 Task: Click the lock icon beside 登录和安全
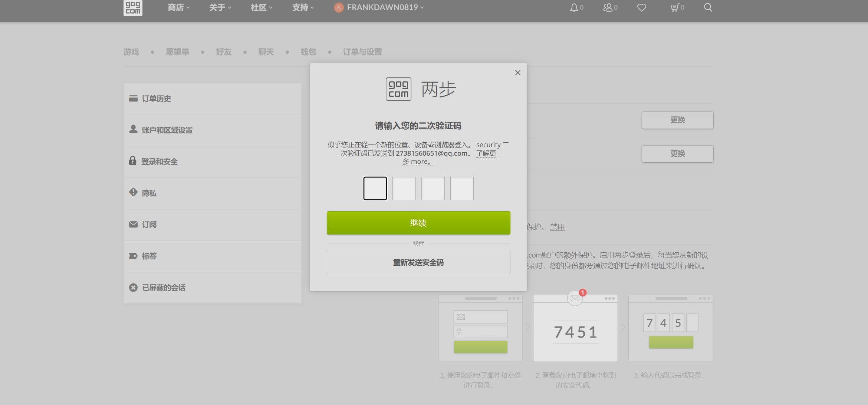point(132,160)
